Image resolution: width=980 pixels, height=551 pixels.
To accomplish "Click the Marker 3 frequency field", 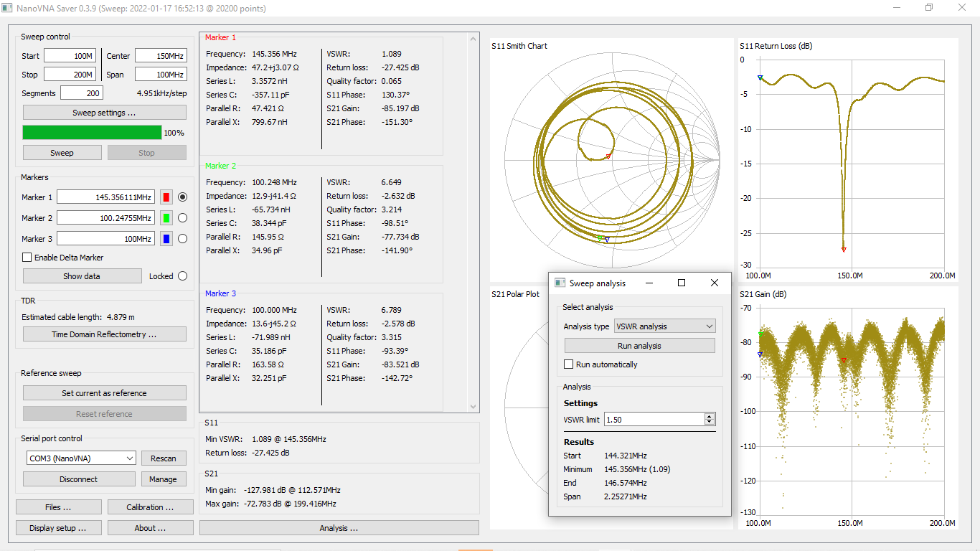I will click(106, 239).
